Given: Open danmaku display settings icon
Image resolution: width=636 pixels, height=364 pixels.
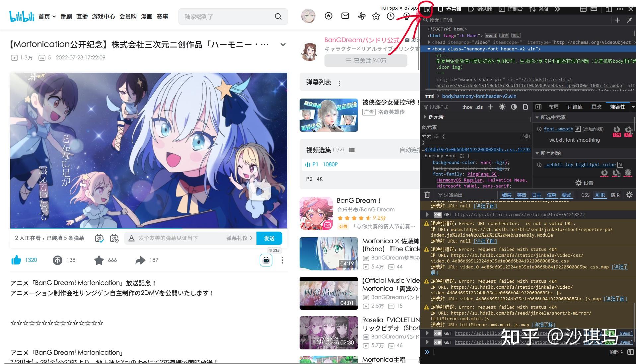Looking at the screenshot, I should point(114,238).
